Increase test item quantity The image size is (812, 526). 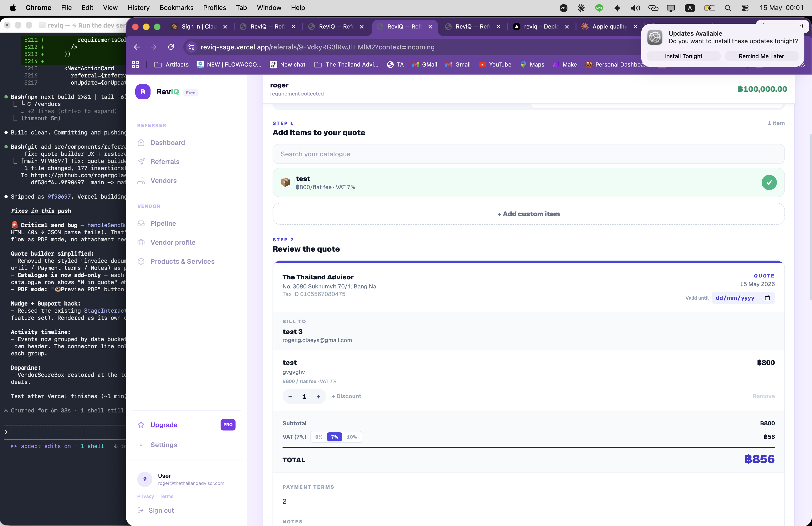click(x=318, y=396)
